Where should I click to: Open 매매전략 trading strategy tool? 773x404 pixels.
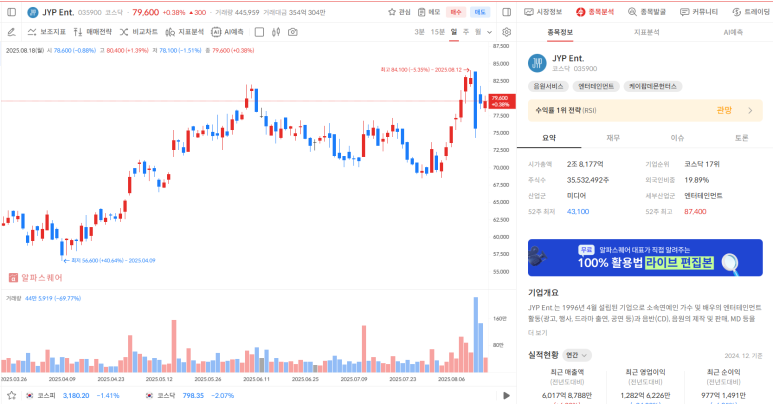(x=93, y=32)
